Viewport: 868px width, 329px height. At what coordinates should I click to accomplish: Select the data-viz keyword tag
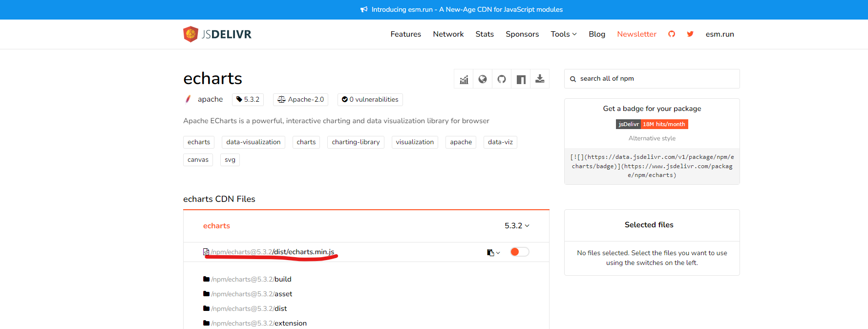pos(500,142)
